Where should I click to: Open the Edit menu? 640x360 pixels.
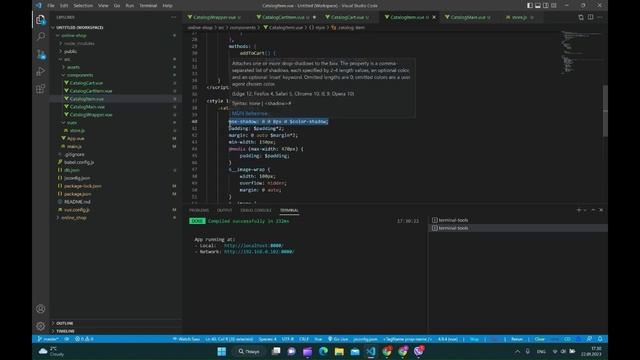(64, 6)
